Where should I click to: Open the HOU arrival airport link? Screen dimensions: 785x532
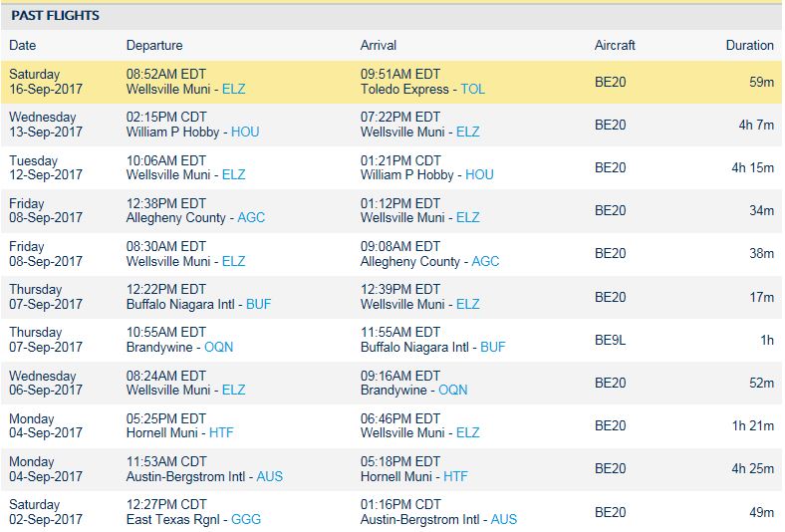point(479,174)
